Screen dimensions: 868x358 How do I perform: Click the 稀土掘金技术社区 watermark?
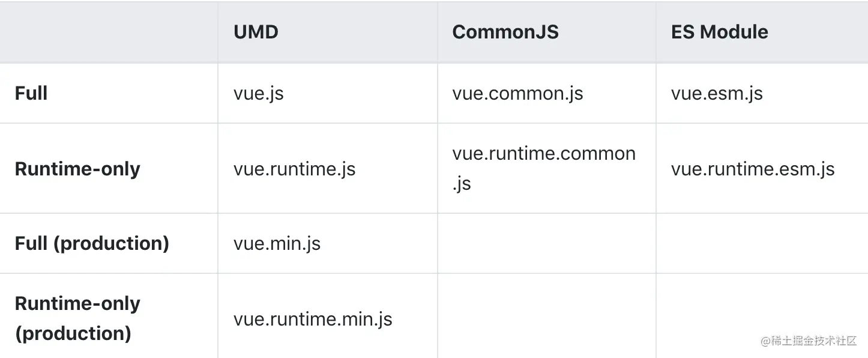(x=809, y=341)
